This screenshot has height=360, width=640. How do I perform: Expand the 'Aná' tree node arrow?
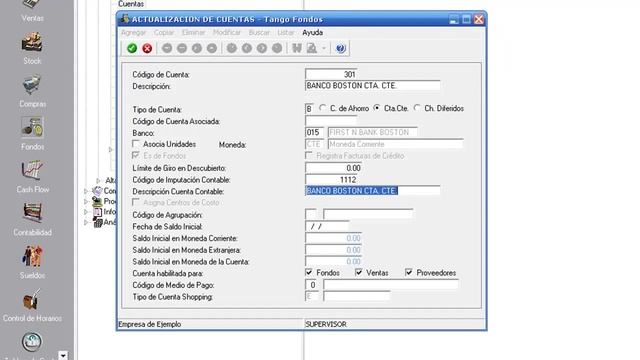[x=86, y=222]
